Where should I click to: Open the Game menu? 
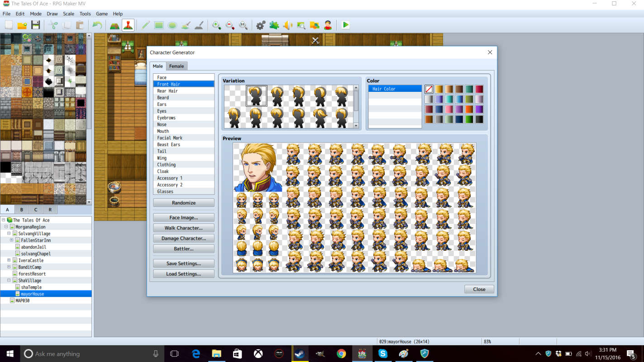(x=102, y=14)
